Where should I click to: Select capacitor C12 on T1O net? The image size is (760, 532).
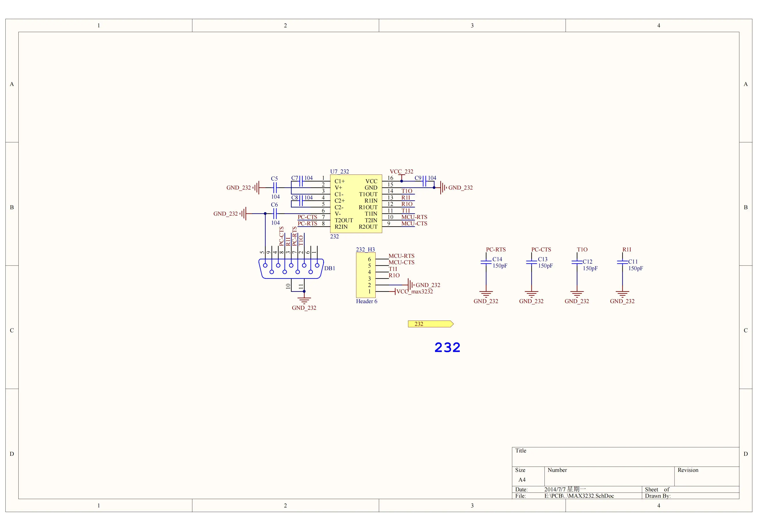click(x=577, y=262)
